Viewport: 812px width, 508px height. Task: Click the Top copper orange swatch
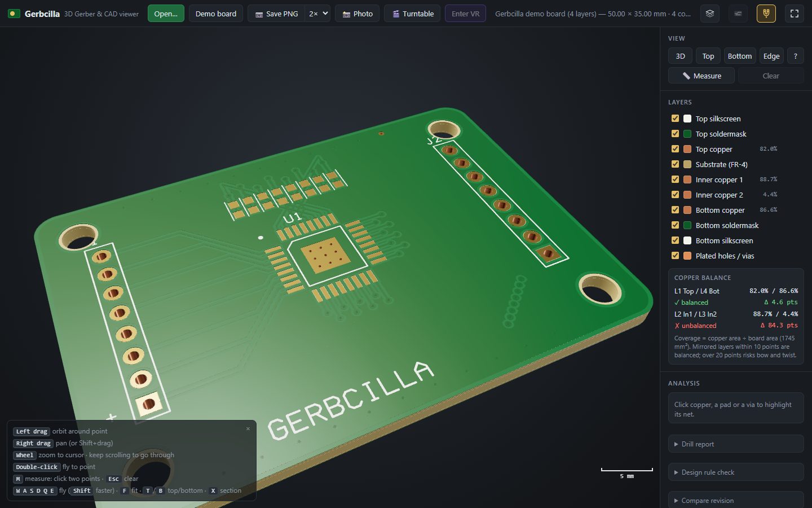point(687,149)
